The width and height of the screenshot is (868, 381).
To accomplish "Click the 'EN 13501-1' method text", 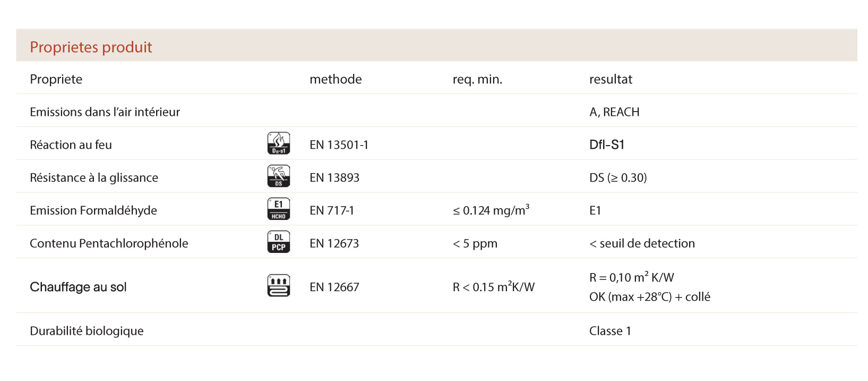I will coord(339,145).
